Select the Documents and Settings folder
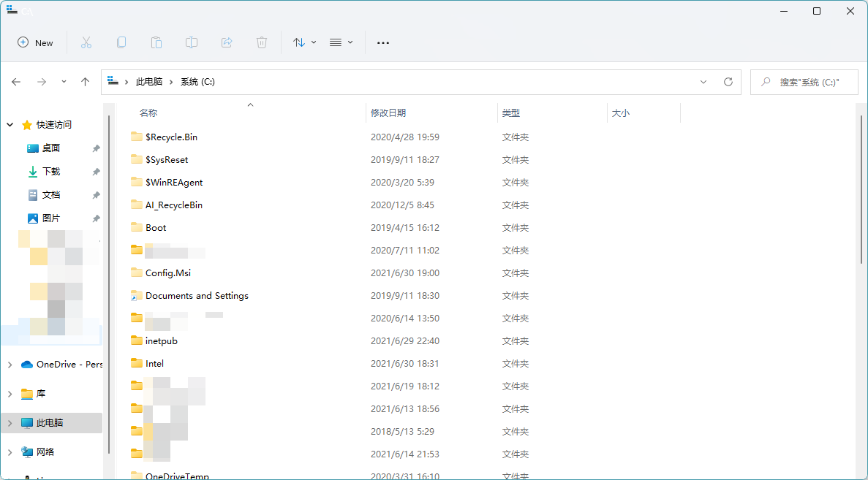 point(197,296)
